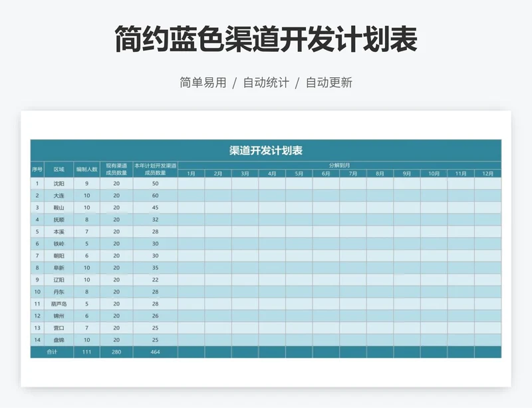Click the 本年计划开发渠道成员数量 header

click(155, 169)
